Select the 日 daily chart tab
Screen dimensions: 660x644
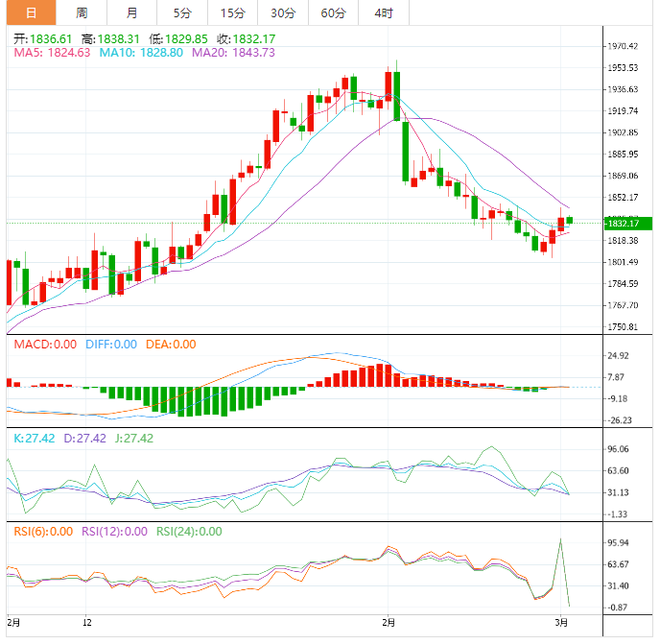coord(32,12)
